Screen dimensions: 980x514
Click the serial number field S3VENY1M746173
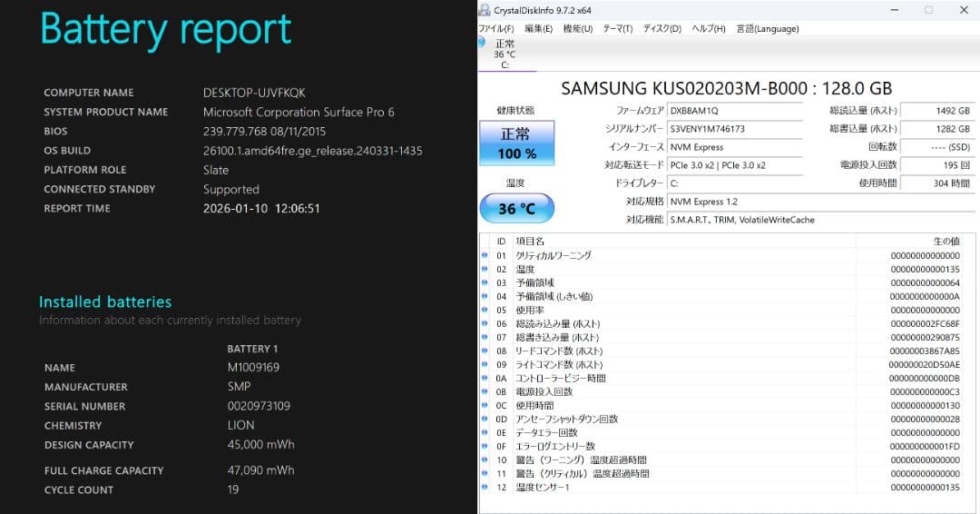734,129
